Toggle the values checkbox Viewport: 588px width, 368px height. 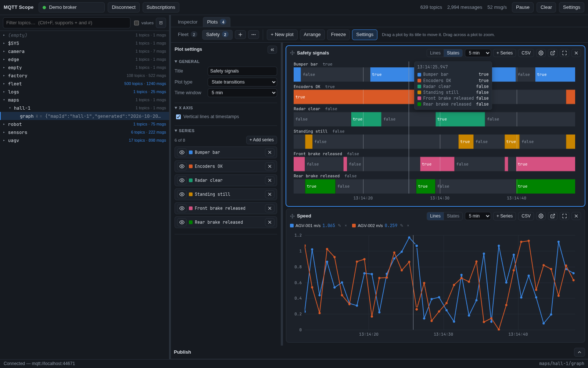(x=137, y=23)
